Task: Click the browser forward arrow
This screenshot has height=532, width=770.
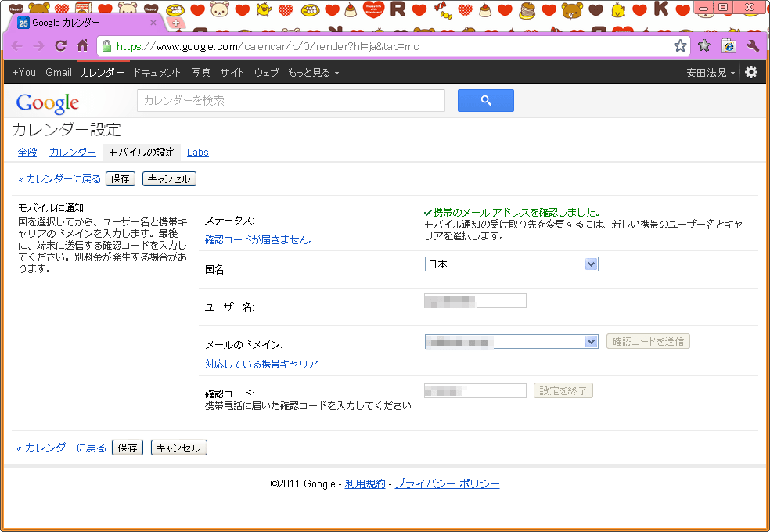Action: pos(38,45)
